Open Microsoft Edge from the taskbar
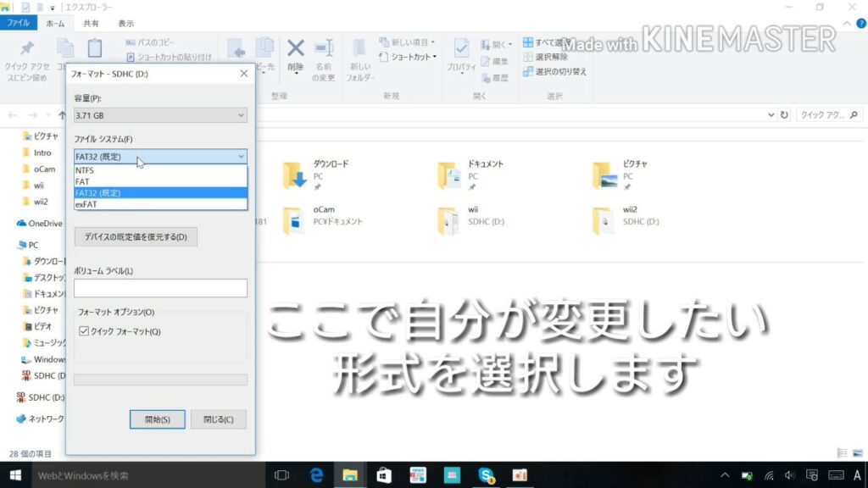This screenshot has width=868, height=488. [317, 475]
